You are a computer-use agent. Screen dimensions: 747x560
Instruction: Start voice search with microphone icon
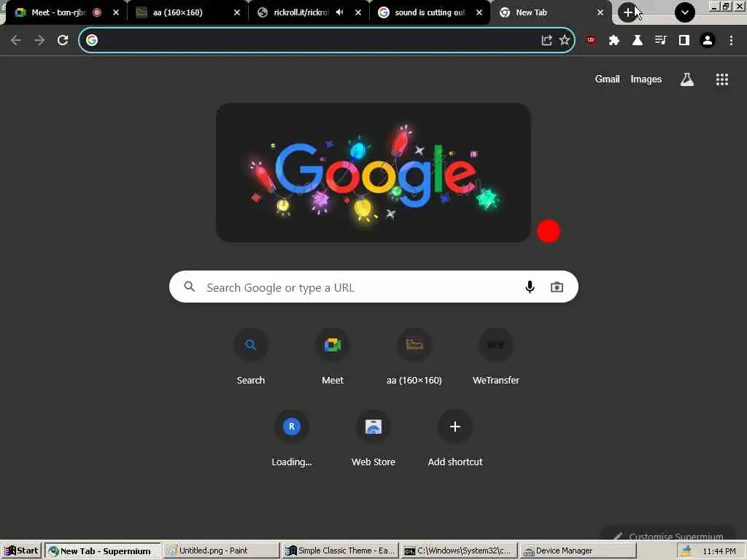point(530,287)
